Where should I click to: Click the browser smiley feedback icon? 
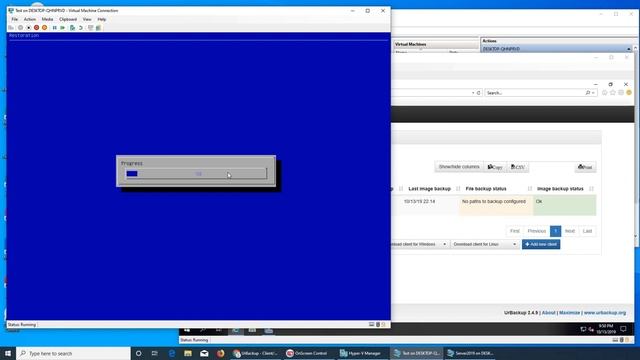coord(629,93)
